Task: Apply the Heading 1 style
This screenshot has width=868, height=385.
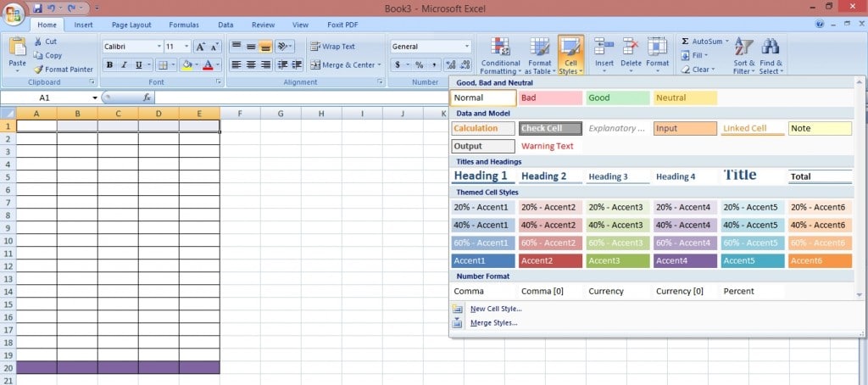Action: 483,176
